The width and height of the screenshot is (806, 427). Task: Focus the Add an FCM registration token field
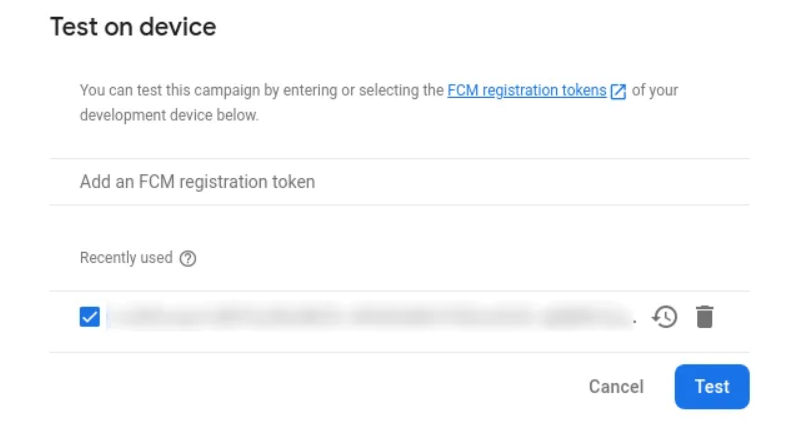[399, 182]
